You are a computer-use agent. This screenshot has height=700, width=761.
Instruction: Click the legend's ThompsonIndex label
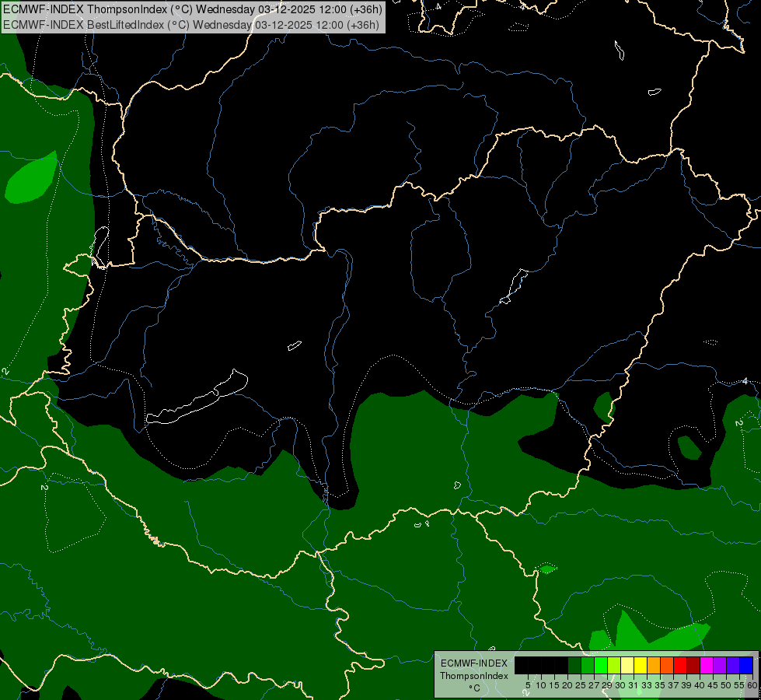tap(474, 676)
